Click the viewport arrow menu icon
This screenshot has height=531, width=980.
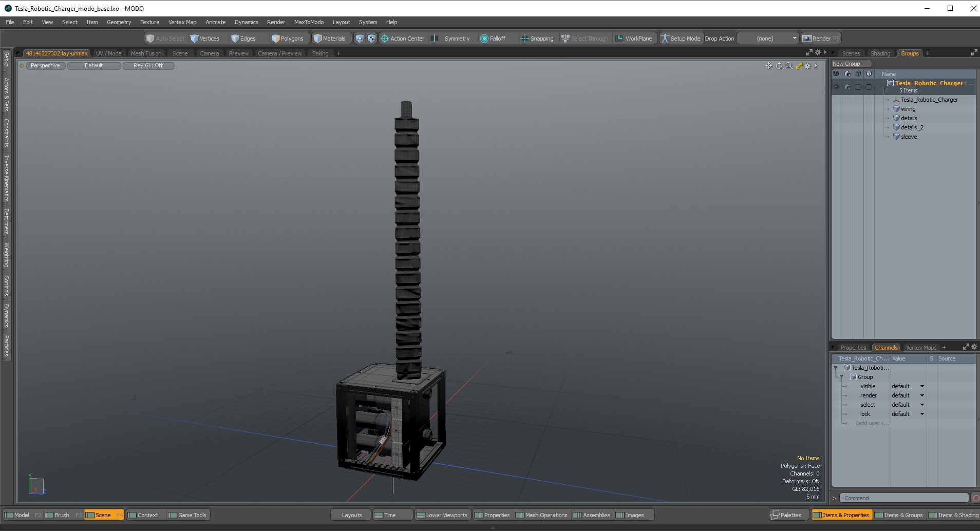tap(816, 66)
